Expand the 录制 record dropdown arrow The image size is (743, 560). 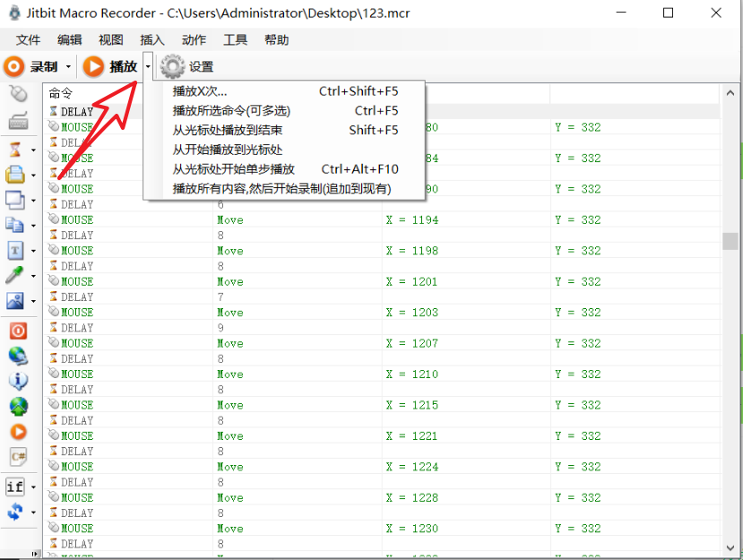click(68, 66)
